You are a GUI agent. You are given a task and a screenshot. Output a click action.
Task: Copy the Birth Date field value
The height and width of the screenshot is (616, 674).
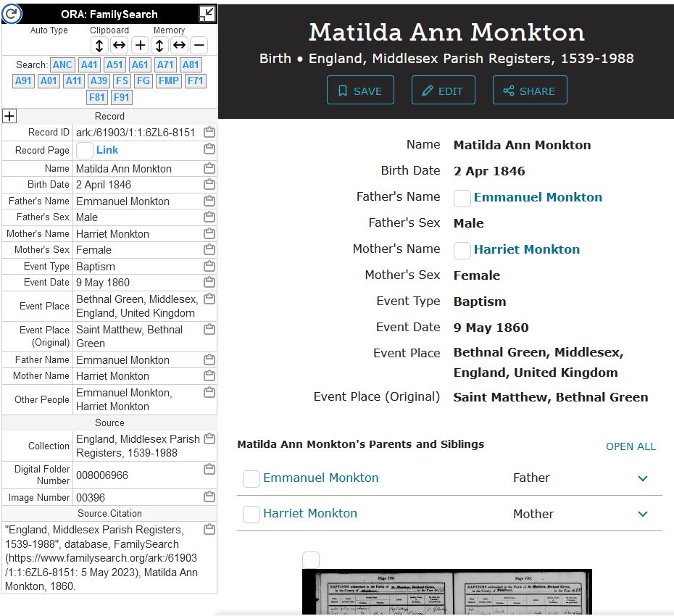click(x=209, y=185)
